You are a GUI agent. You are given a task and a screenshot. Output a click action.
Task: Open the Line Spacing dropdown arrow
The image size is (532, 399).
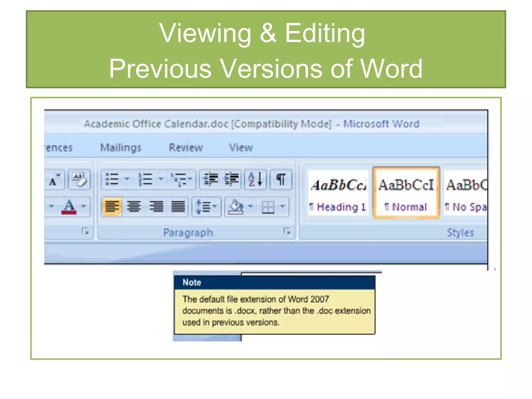pos(215,206)
